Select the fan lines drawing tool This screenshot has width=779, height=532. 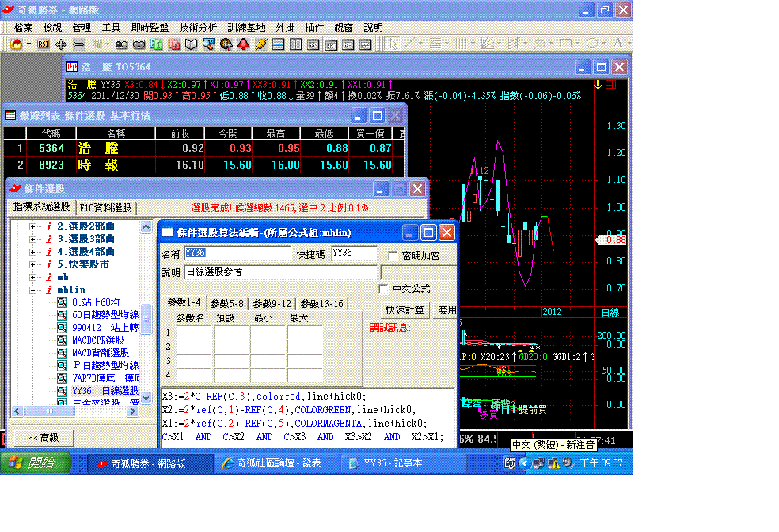pyautogui.click(x=488, y=44)
